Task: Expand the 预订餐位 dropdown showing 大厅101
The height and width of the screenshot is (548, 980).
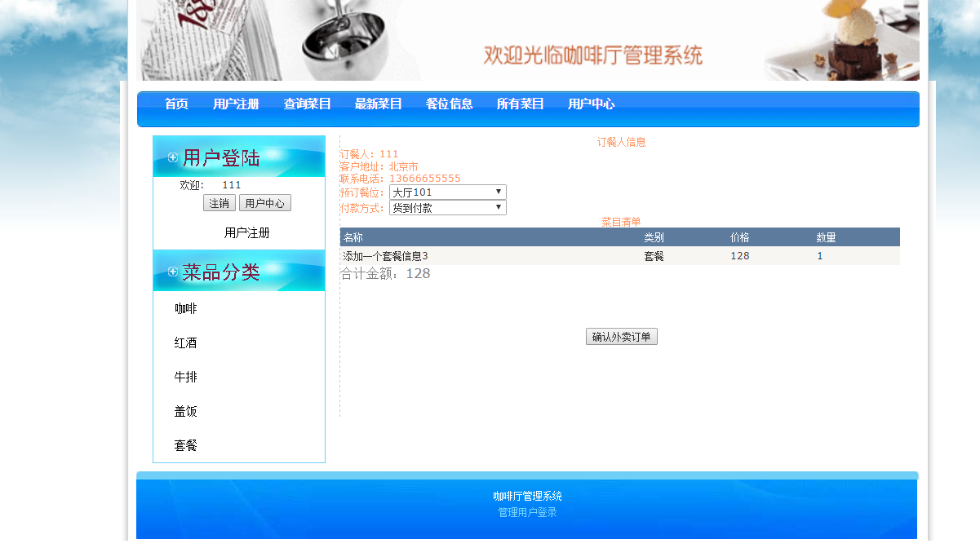Action: tap(448, 192)
